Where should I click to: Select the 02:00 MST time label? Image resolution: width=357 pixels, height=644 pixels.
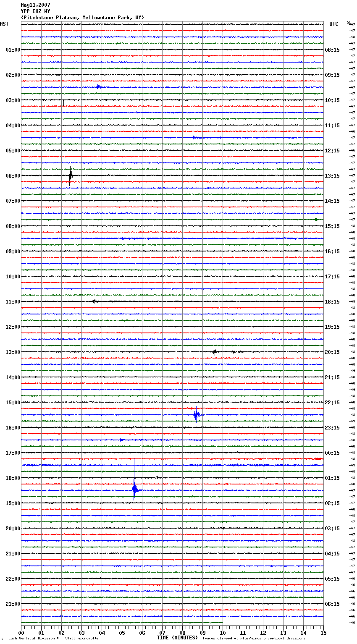coord(13,75)
